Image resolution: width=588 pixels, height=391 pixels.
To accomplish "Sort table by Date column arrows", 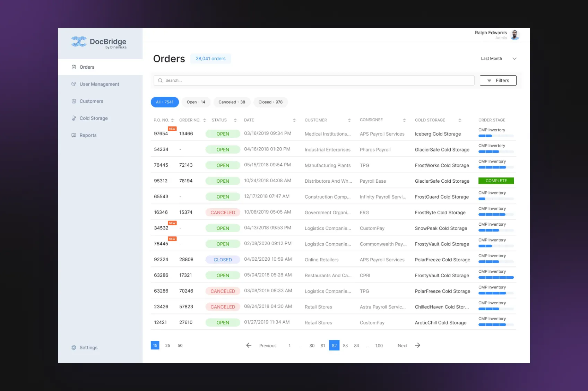I will point(294,120).
